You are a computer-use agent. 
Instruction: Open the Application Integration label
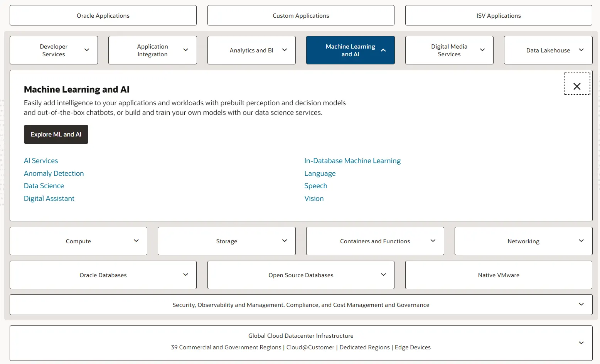[152, 50]
